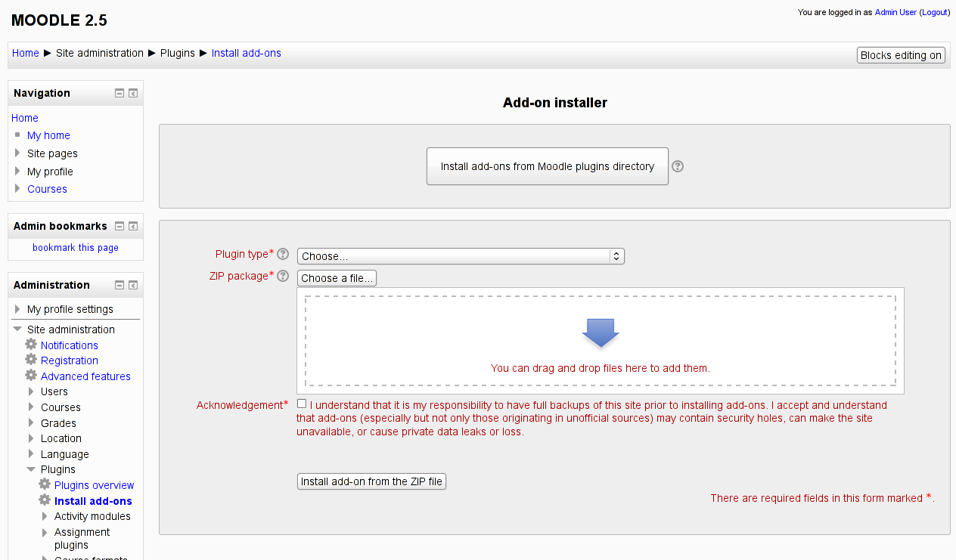Open Home link in Navigation block
The width and height of the screenshot is (956, 560).
pyautogui.click(x=25, y=118)
